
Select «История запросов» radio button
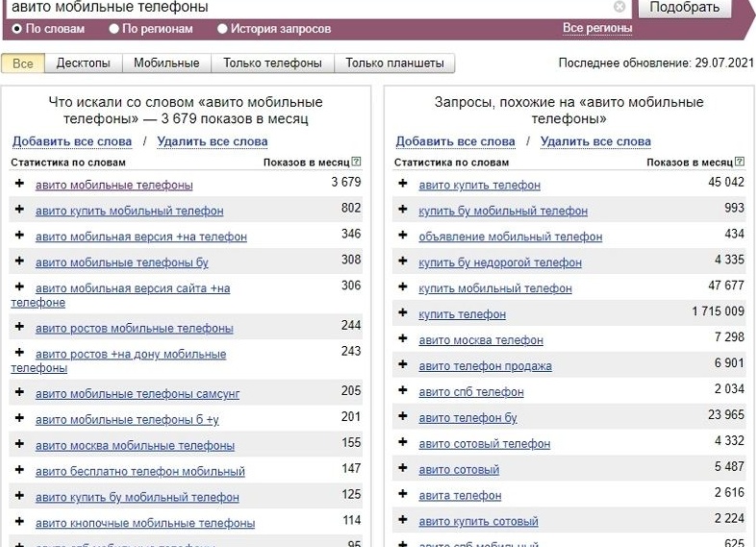(x=222, y=29)
